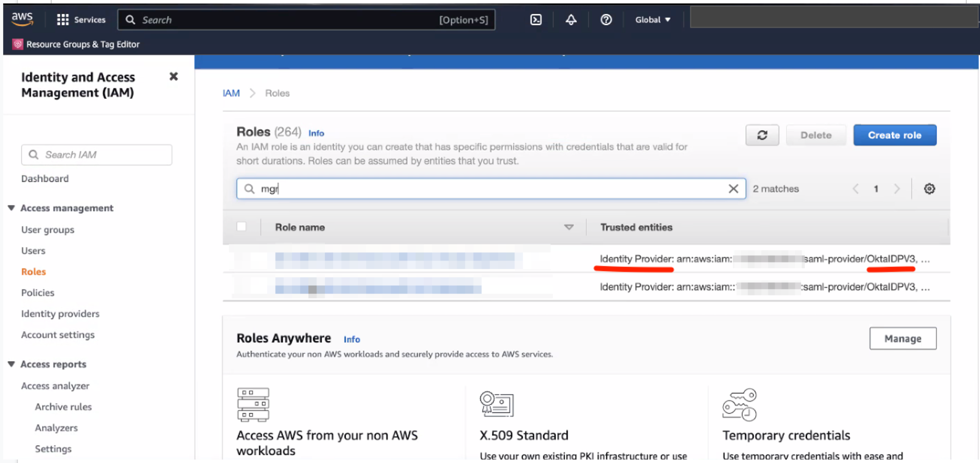980x463 pixels.
Task: Click the page number 1
Action: tap(876, 188)
